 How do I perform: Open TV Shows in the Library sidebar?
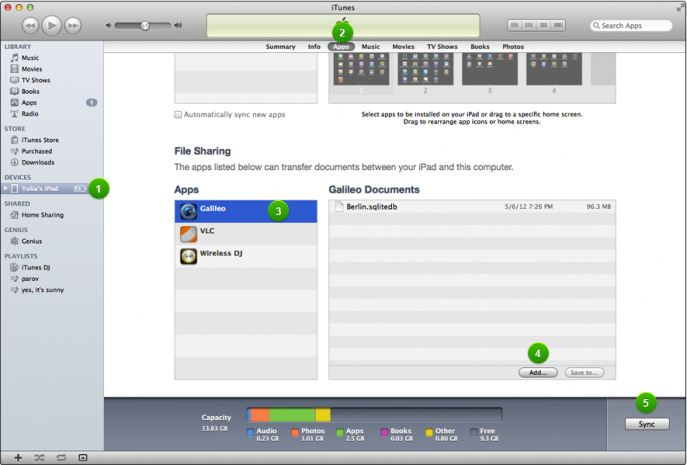[35, 80]
